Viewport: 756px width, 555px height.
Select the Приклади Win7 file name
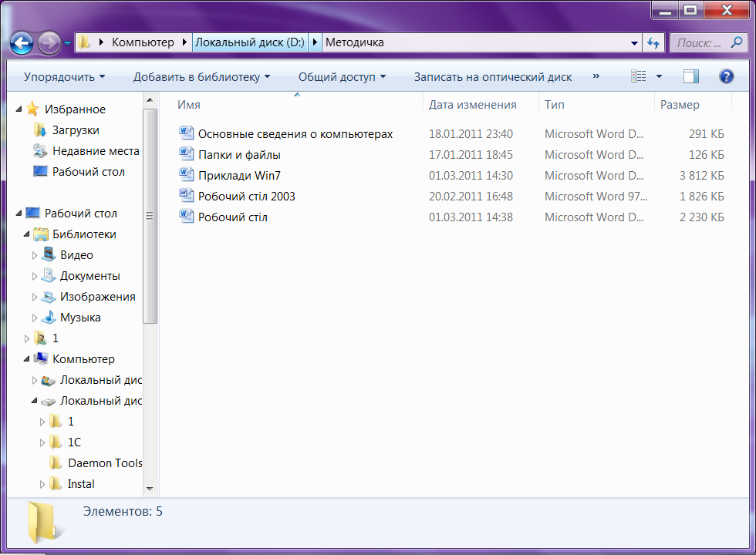coord(240,176)
